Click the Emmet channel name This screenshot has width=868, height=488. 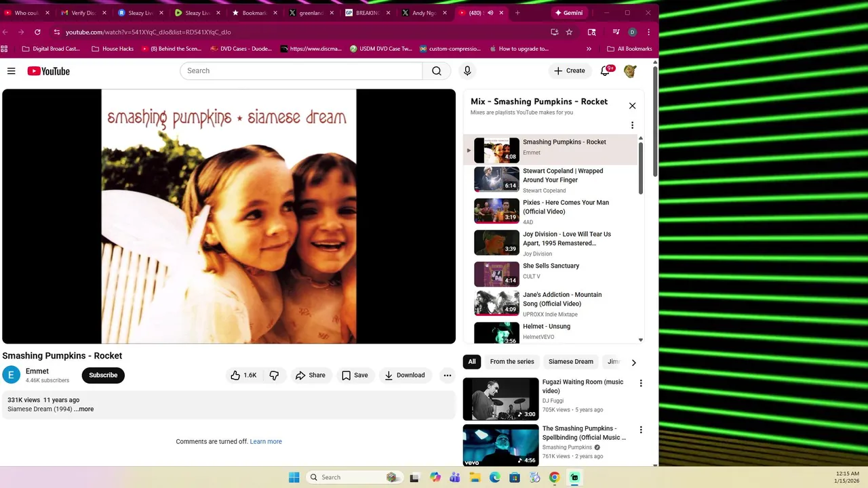tap(37, 371)
